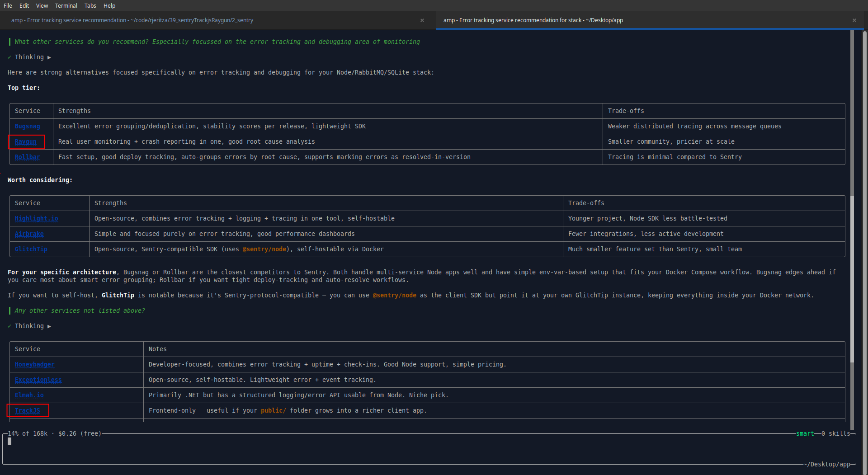Open the Raygun link
Image resolution: width=868 pixels, height=475 pixels.
25,142
